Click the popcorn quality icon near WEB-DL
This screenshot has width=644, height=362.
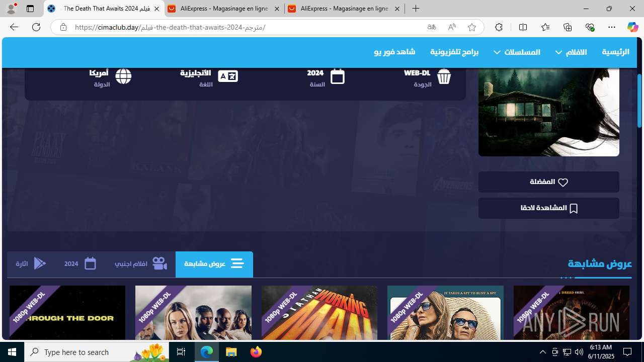[444, 76]
